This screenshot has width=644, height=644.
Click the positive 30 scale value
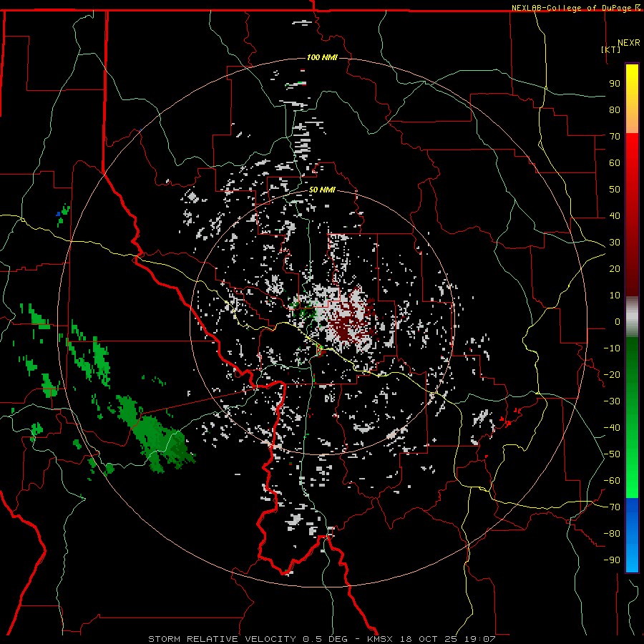[615, 243]
